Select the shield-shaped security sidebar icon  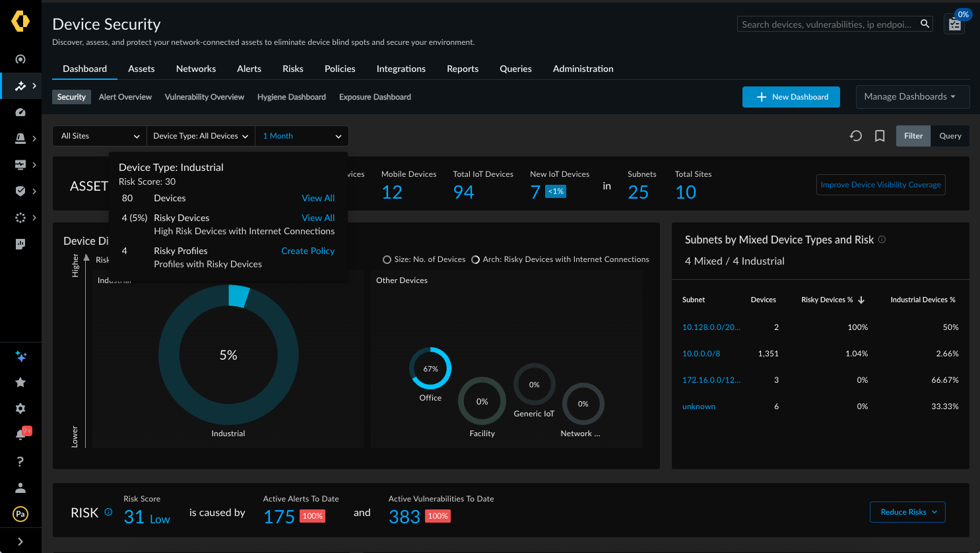coord(20,191)
